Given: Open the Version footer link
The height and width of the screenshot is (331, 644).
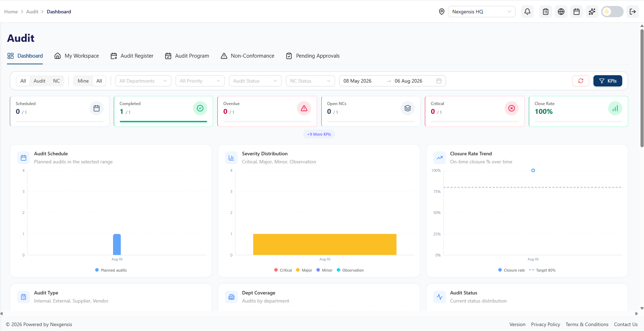Looking at the screenshot, I should [x=518, y=324].
